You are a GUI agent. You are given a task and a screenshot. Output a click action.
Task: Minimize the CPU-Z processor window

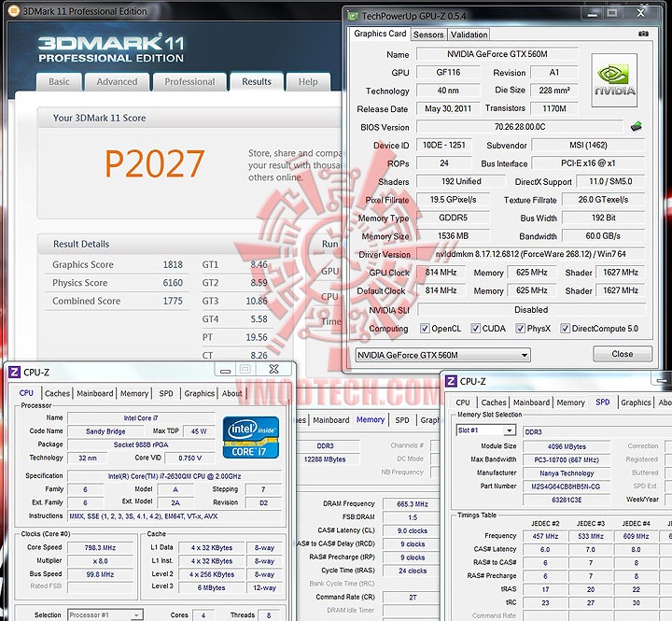tap(226, 370)
